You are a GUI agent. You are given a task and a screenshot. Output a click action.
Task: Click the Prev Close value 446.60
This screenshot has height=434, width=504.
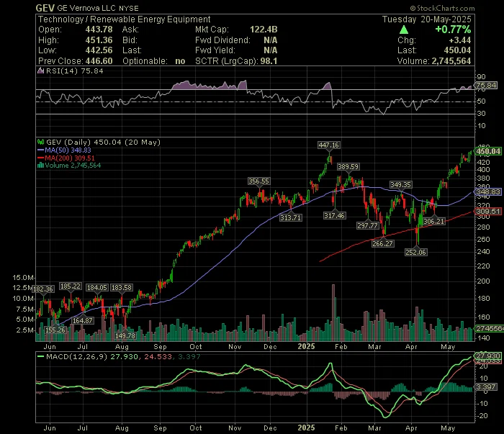(99, 61)
